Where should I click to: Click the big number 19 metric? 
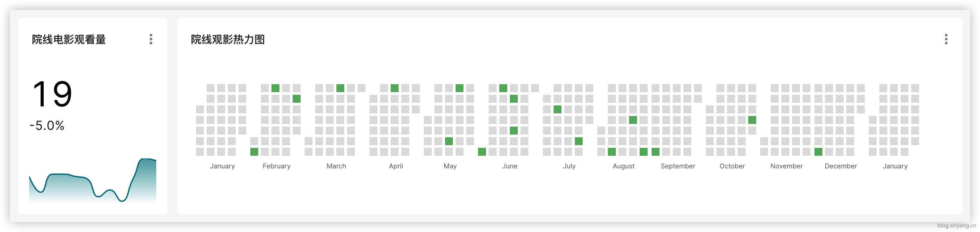click(52, 94)
